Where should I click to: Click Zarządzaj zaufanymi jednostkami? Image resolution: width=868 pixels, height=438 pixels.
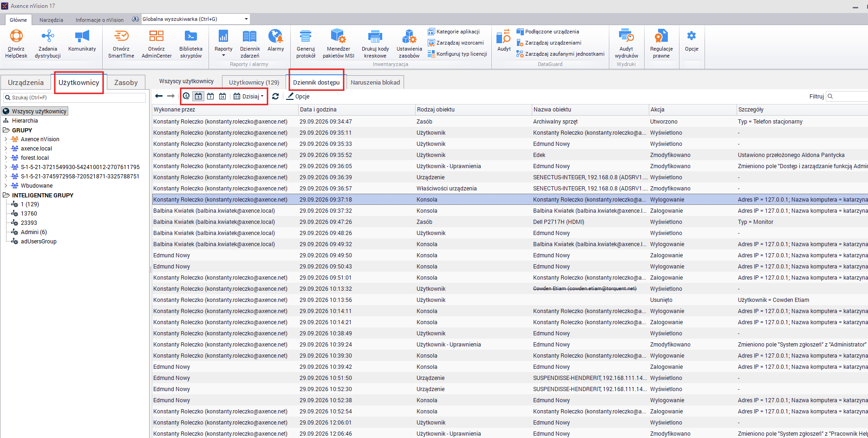click(x=561, y=54)
